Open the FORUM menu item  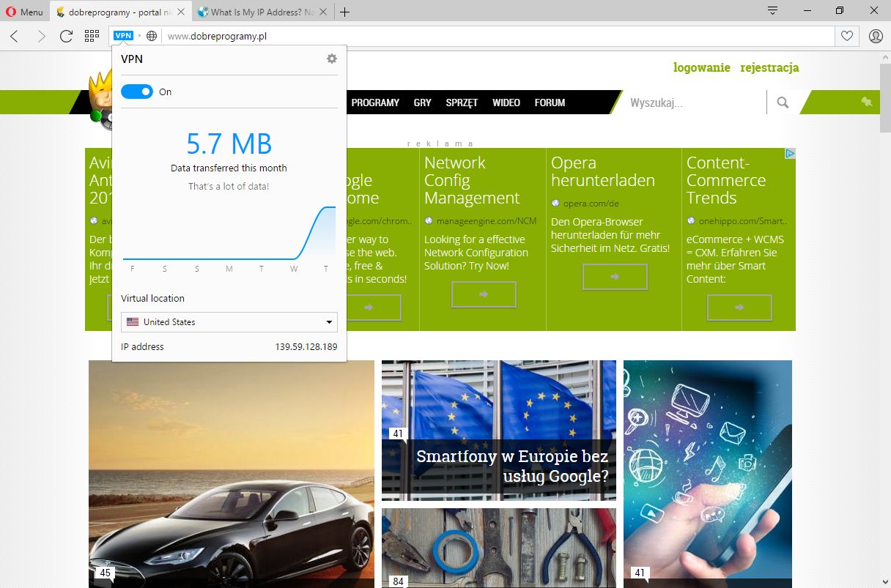(x=550, y=103)
